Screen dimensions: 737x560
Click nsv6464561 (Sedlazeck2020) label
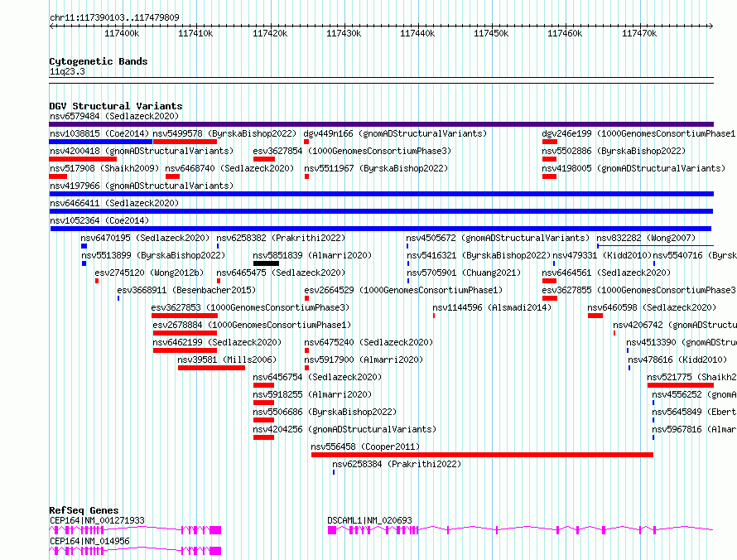pyautogui.click(x=606, y=273)
